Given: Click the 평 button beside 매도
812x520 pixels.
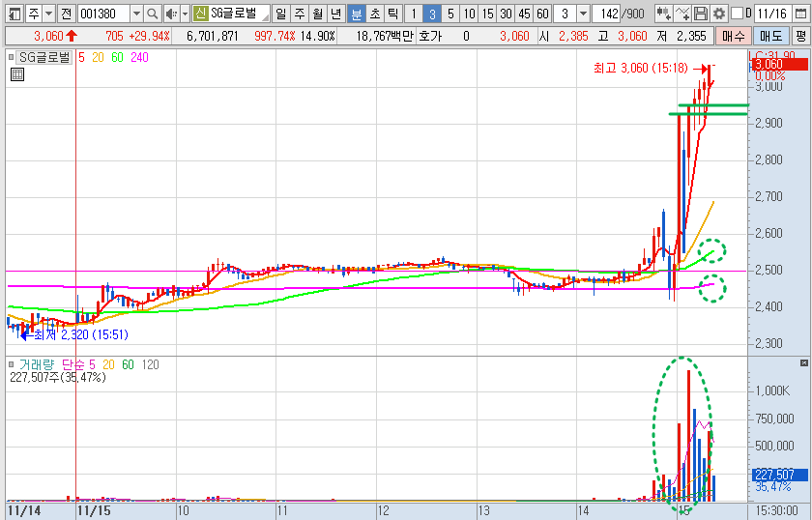Looking at the screenshot, I should pyautogui.click(x=801, y=36).
